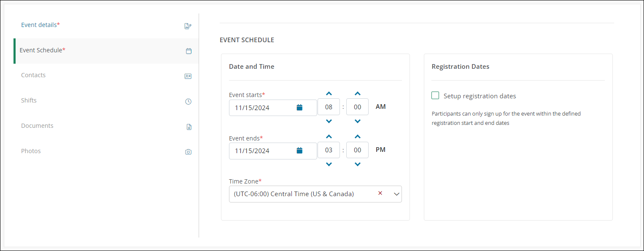This screenshot has width=644, height=251.
Task: Enable the Setup registration dates checkbox
Action: click(x=435, y=96)
